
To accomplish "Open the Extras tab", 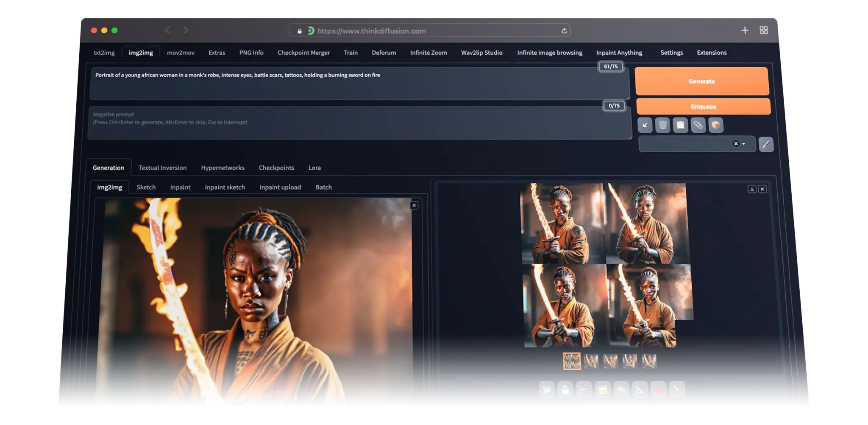I will coord(217,53).
